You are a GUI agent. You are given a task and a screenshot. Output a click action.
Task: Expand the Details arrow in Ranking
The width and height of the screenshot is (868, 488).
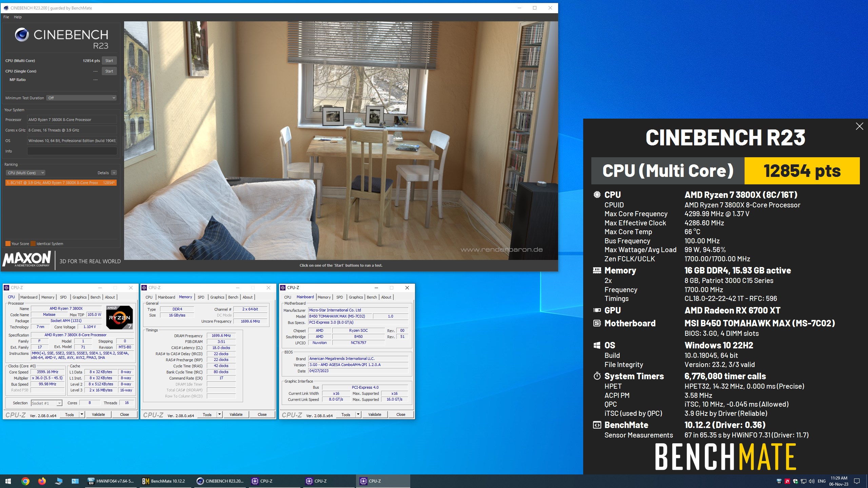114,173
